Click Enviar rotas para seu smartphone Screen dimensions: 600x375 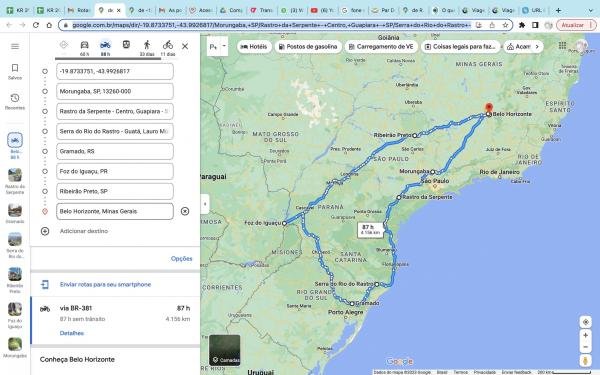[105, 285]
